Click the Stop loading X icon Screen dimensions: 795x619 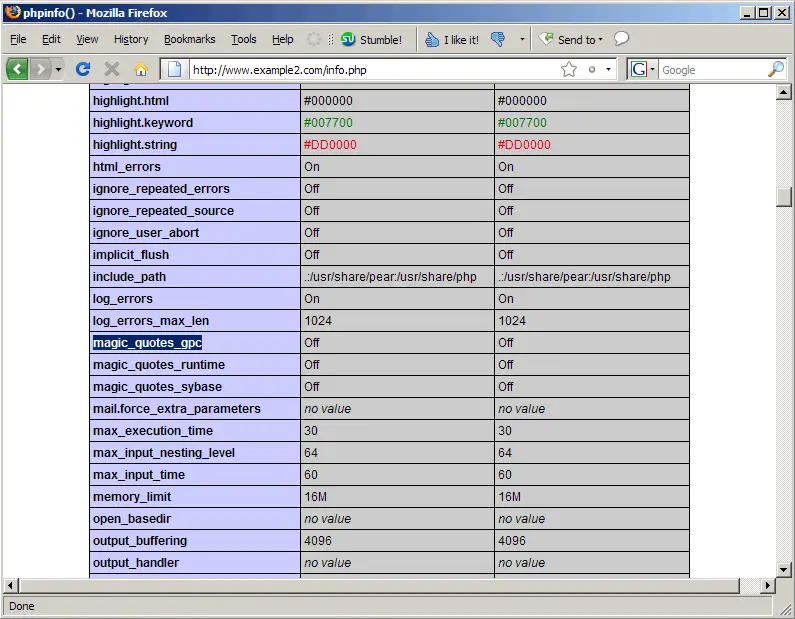point(112,69)
